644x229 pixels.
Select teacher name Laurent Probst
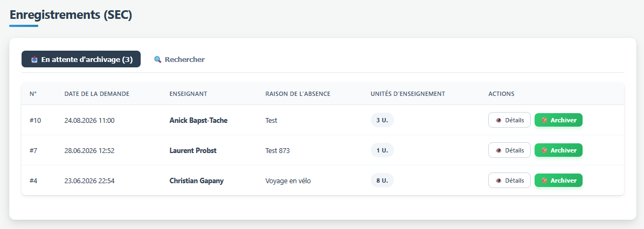[x=193, y=151]
